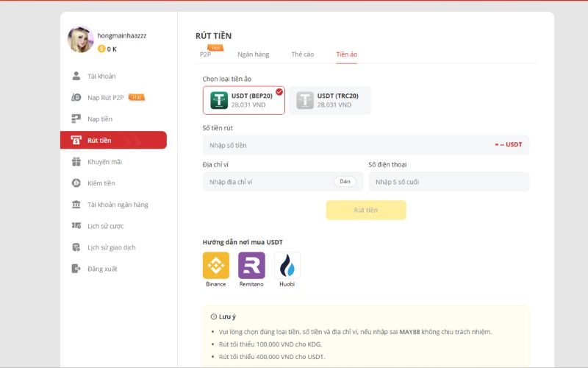Click the Hot badge beside Nạp Rút P2P
This screenshot has width=588, height=368.
pos(137,97)
